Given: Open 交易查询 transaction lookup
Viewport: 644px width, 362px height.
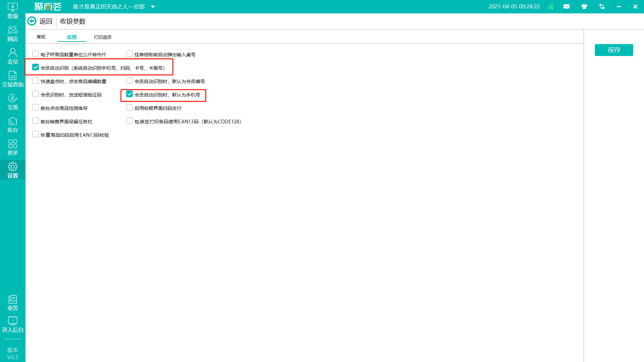Looking at the screenshot, I should (x=13, y=79).
